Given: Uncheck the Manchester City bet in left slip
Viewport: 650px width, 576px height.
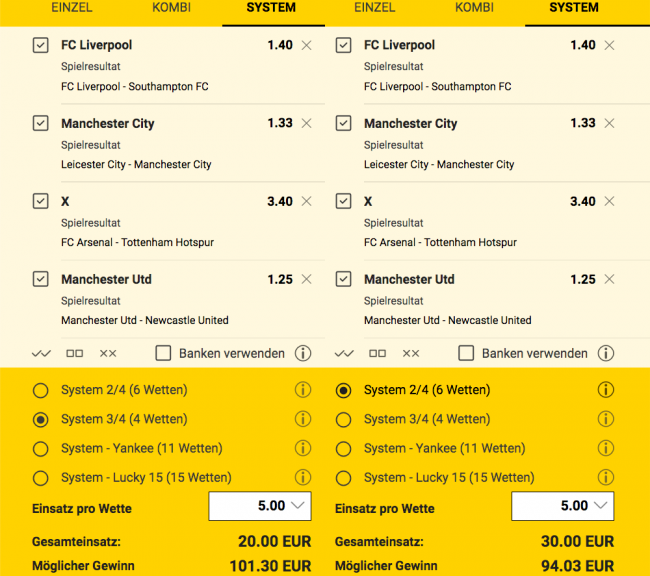Looking at the screenshot, I should (41, 123).
